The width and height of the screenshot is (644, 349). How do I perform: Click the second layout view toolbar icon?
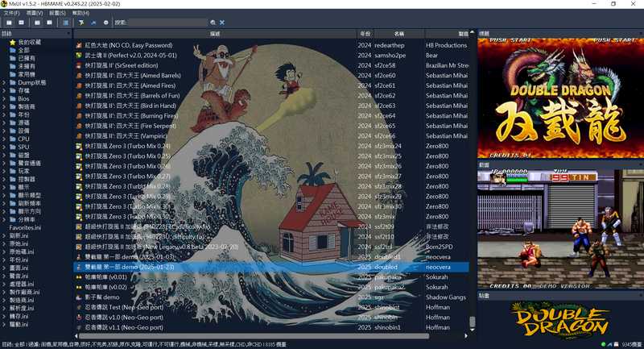[x=22, y=23]
